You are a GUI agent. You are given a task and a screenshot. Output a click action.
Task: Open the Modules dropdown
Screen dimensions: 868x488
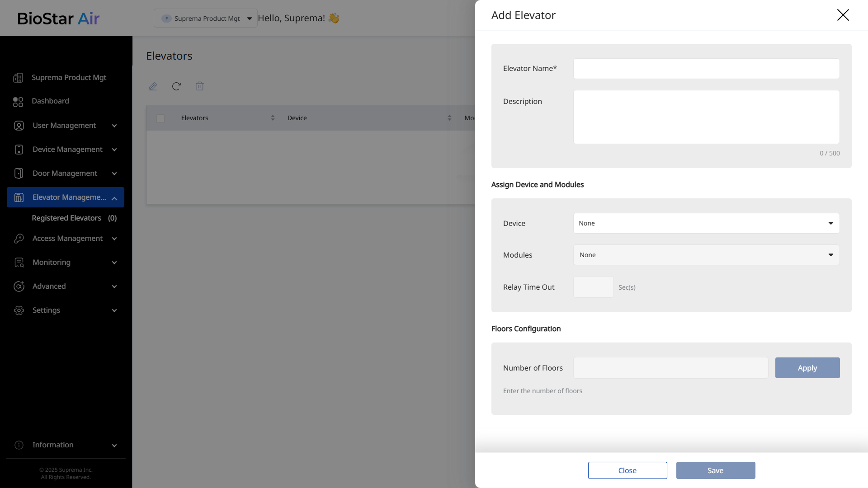(x=706, y=255)
